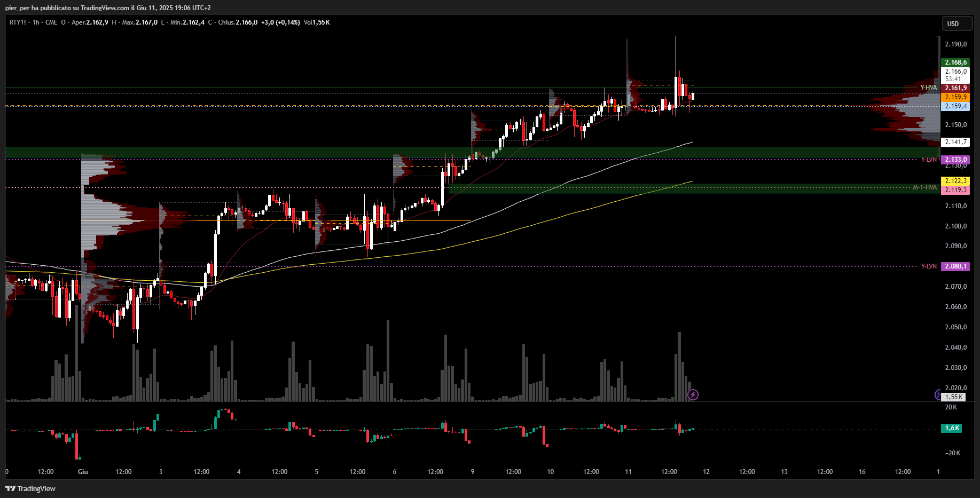Click the red 2.161,9 Y-HVA price label
Screen dimensions: 980x498
[x=955, y=88]
